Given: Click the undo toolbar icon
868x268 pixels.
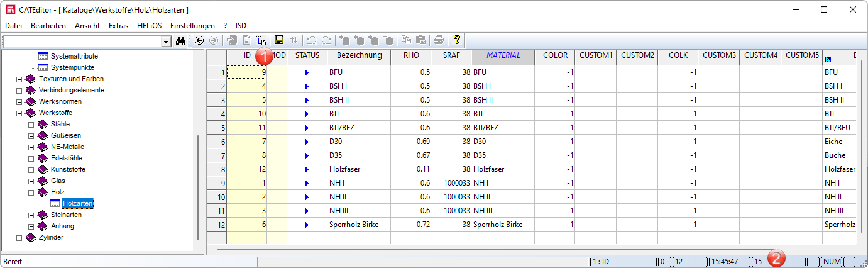Looking at the screenshot, I should click(312, 40).
